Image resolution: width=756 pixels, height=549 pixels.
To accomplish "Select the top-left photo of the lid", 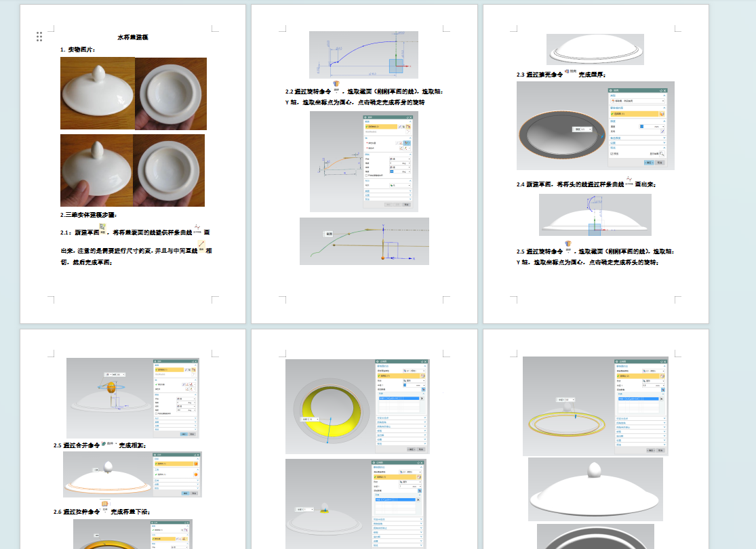I will click(x=98, y=94).
